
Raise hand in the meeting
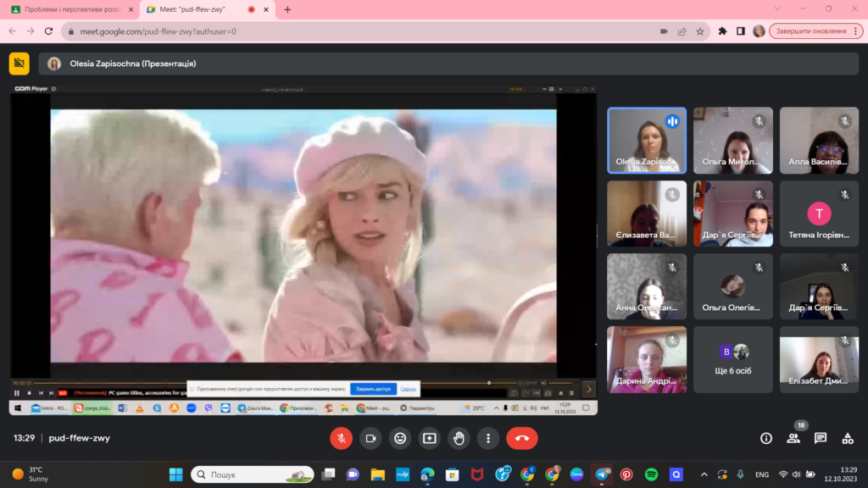(x=459, y=438)
